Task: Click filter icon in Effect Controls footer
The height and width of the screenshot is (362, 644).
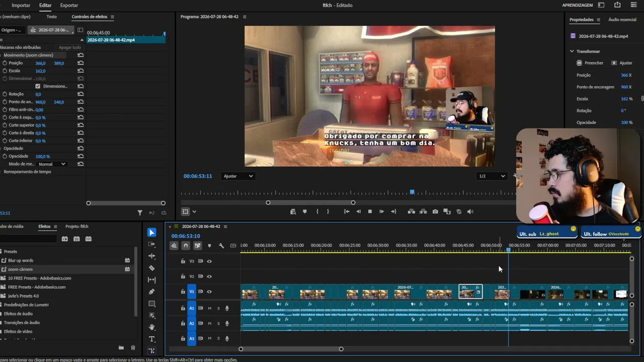Action: pos(140,213)
